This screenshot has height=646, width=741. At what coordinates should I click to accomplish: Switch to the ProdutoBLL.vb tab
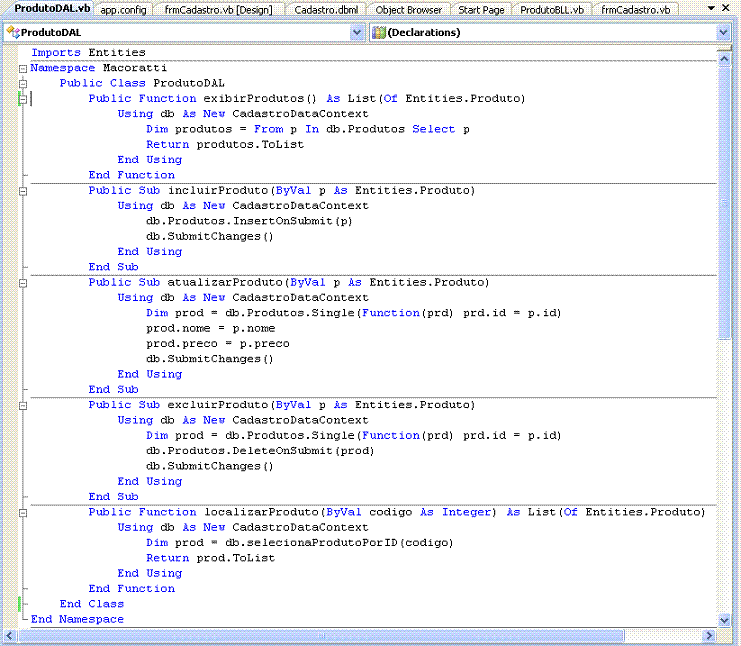pos(552,9)
